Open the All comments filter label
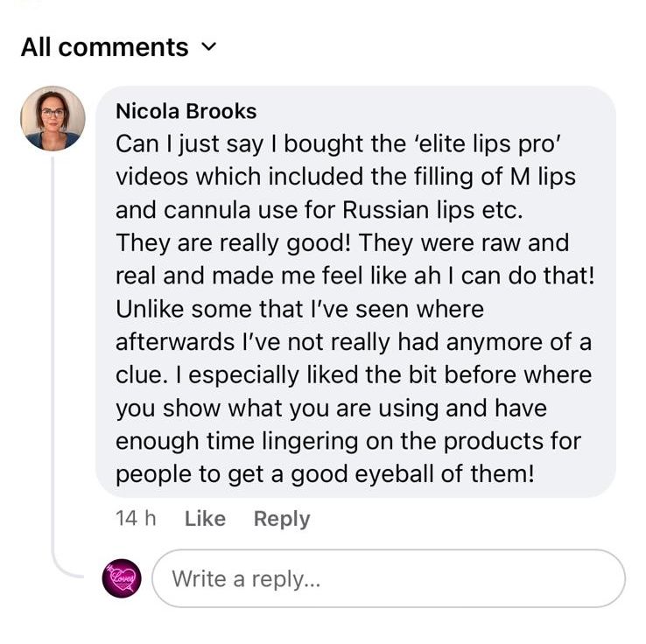This screenshot has width=646, height=644. point(104,47)
